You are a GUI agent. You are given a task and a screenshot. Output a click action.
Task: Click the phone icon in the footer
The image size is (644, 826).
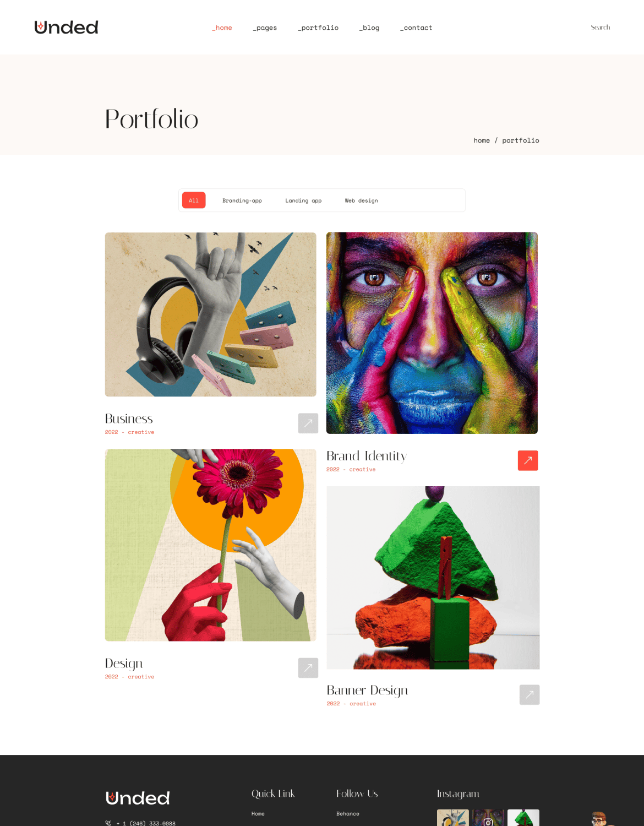pyautogui.click(x=108, y=823)
